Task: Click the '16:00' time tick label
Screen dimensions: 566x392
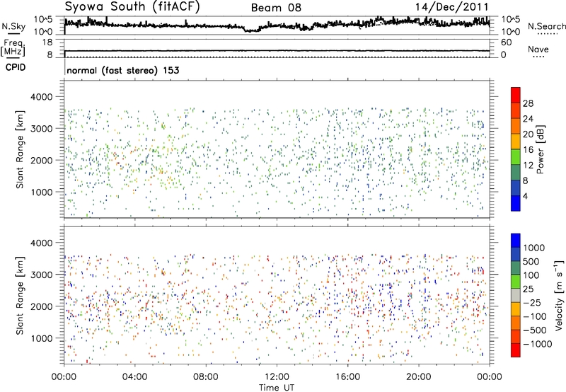Action: click(x=347, y=377)
